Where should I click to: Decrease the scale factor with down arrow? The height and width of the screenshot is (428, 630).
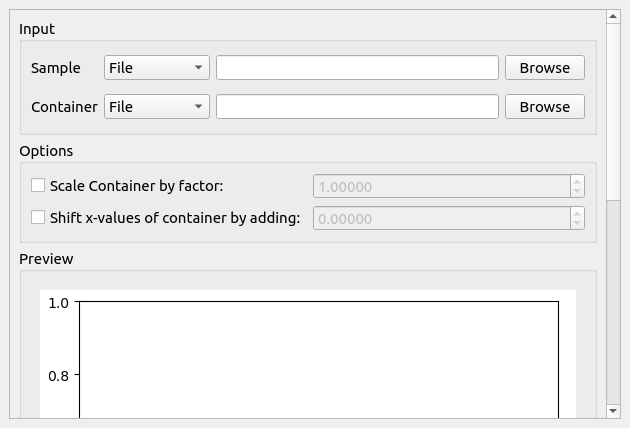577,191
